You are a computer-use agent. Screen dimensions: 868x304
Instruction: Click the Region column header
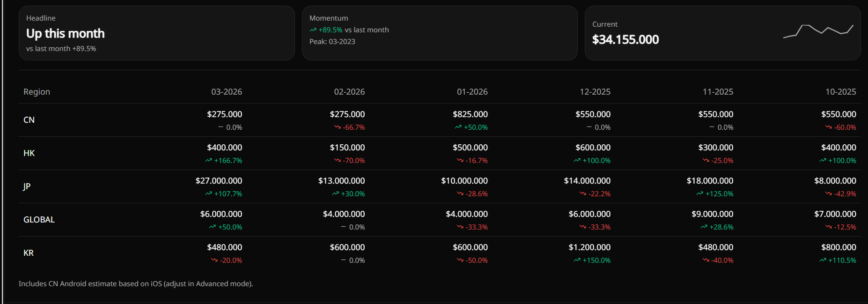coord(37,92)
